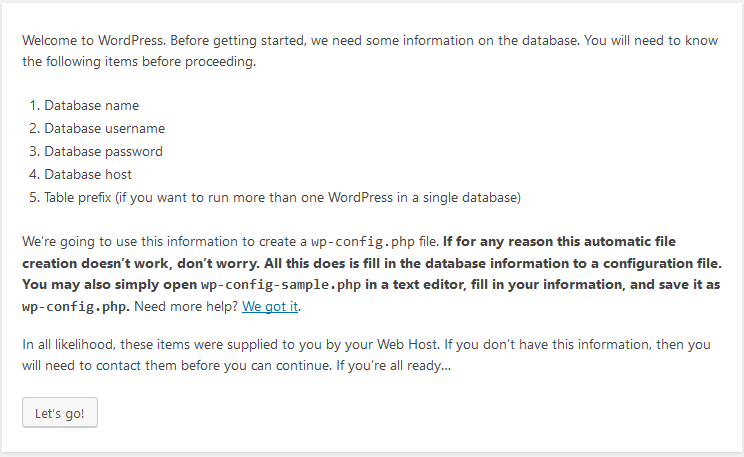
Task: Click the "Table prefix" list item
Action: (282, 198)
